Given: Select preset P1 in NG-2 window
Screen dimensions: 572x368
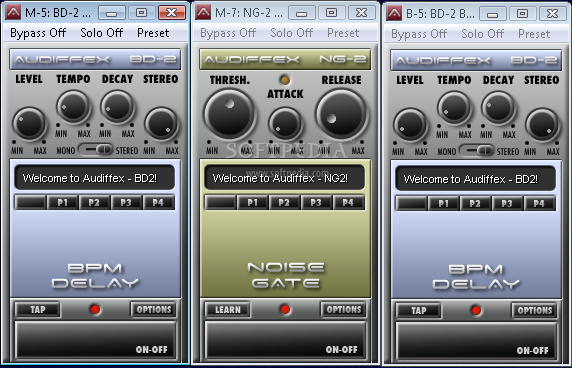Looking at the screenshot, I should tap(252, 202).
